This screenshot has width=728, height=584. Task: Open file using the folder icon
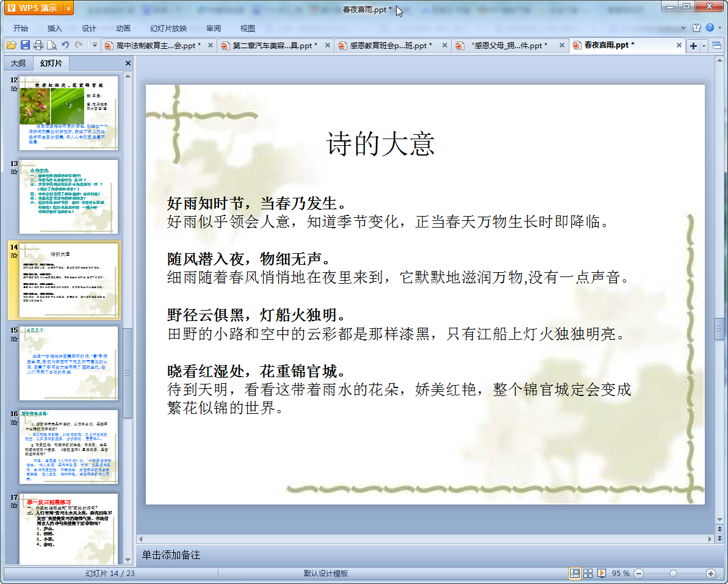[x=12, y=45]
